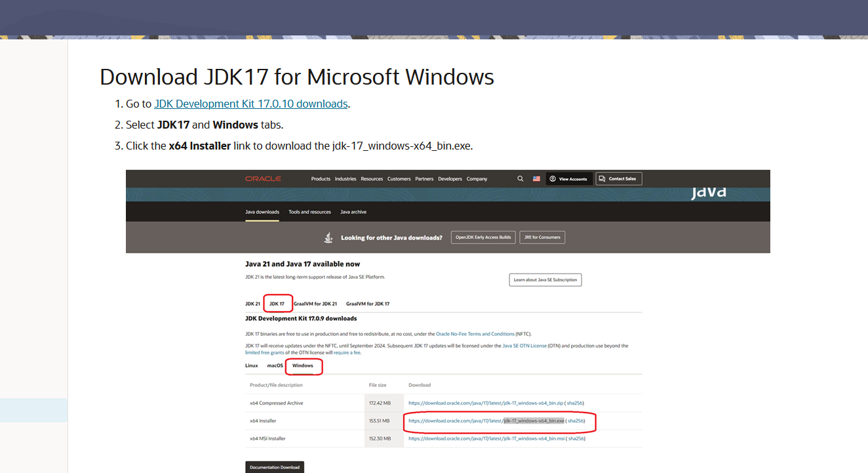Select the macOS platform tab
The image size is (868, 473).
pos(275,365)
